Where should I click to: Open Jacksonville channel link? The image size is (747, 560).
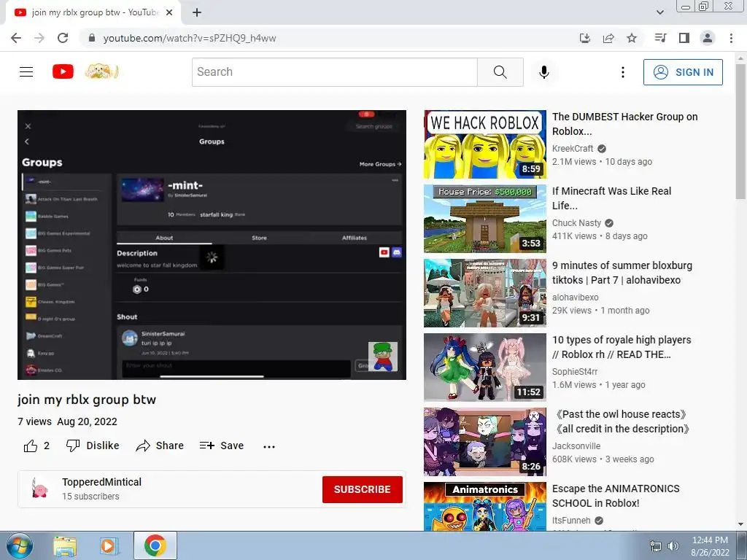pyautogui.click(x=576, y=446)
